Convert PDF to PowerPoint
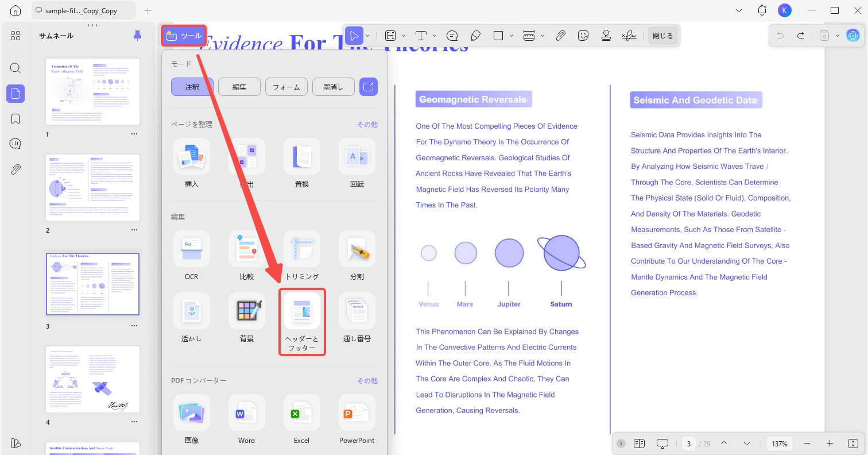The image size is (868, 455). [x=357, y=420]
